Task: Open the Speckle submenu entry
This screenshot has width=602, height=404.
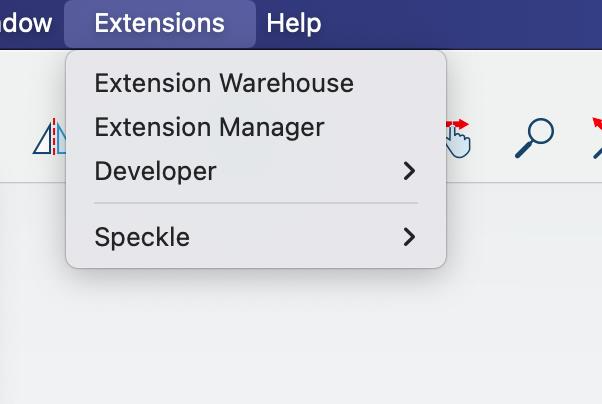Action: [x=256, y=237]
